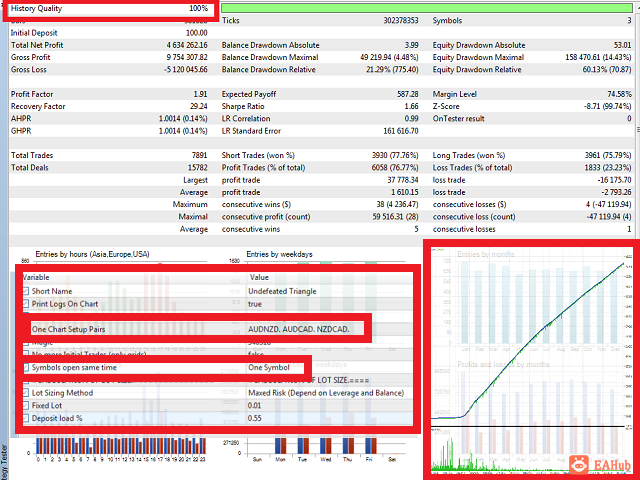Screen dimensions: 640x480
Task: Click the 'Entries by hours (Asia,Europe,USA)' chart title
Action: [x=92, y=254]
